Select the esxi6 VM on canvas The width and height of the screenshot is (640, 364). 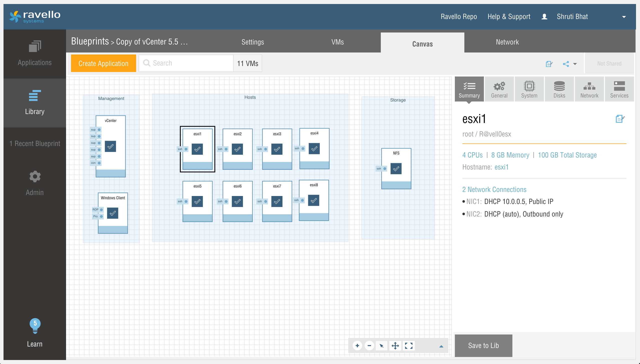coord(237,201)
